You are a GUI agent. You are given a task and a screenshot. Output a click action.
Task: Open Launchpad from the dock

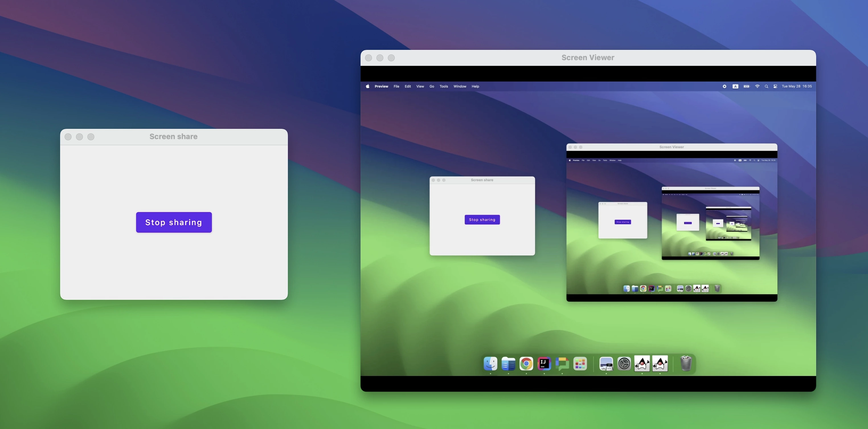(581, 364)
